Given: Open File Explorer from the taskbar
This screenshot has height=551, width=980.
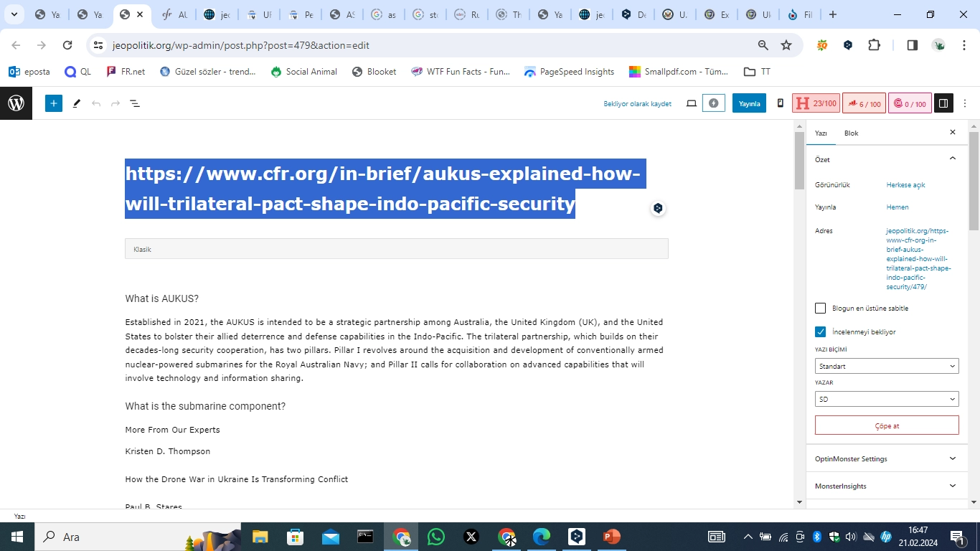Looking at the screenshot, I should pyautogui.click(x=260, y=537).
